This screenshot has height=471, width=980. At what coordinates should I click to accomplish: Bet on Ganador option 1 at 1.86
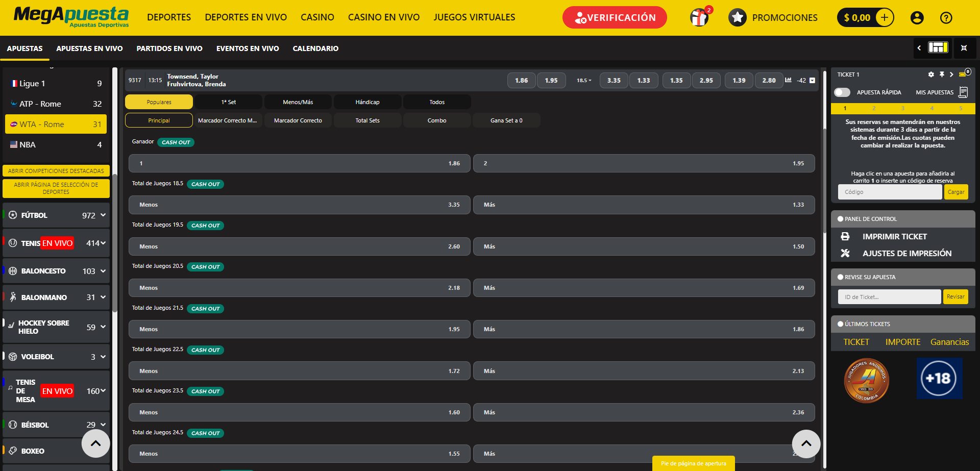[300, 163]
